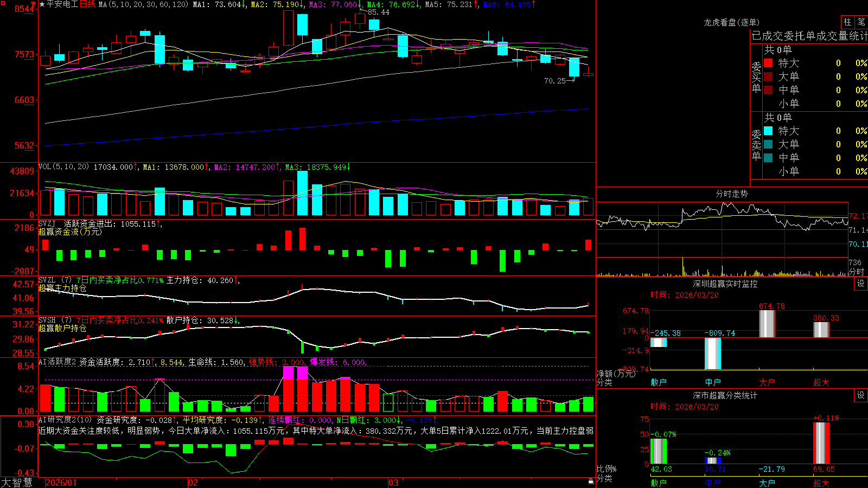
Task: Select the 日线 period label
Action: (x=87, y=4)
